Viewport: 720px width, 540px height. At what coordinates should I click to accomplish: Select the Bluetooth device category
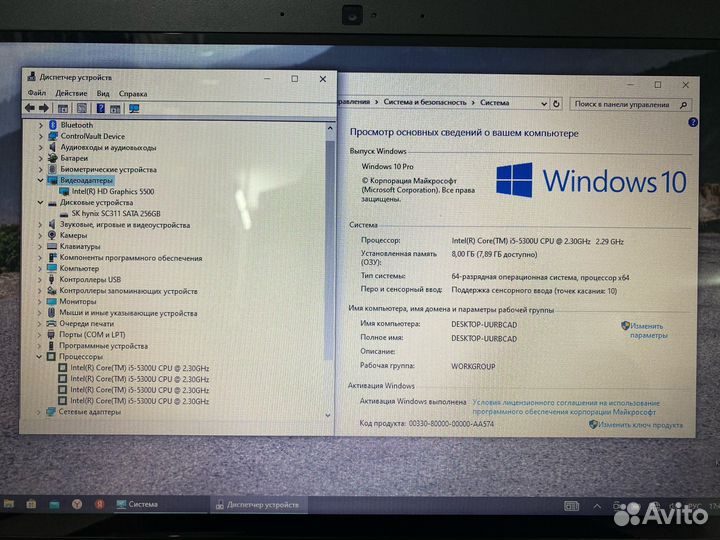click(x=77, y=125)
